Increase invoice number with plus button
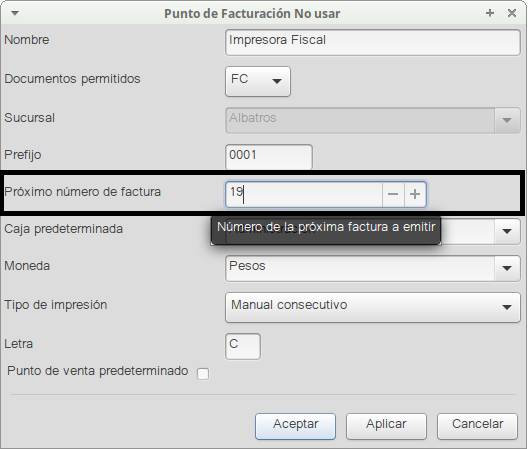The image size is (528, 449). [415, 194]
